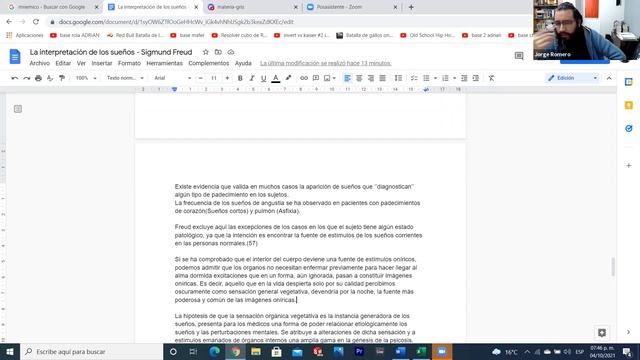Open the Ayuda menu
This screenshot has width=640, height=360.
point(243,63)
